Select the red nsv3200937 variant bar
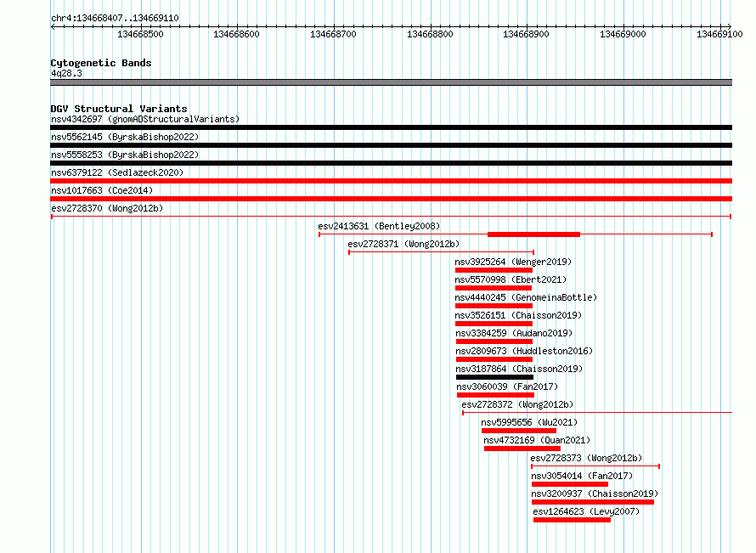This screenshot has width=756, height=553. [593, 502]
